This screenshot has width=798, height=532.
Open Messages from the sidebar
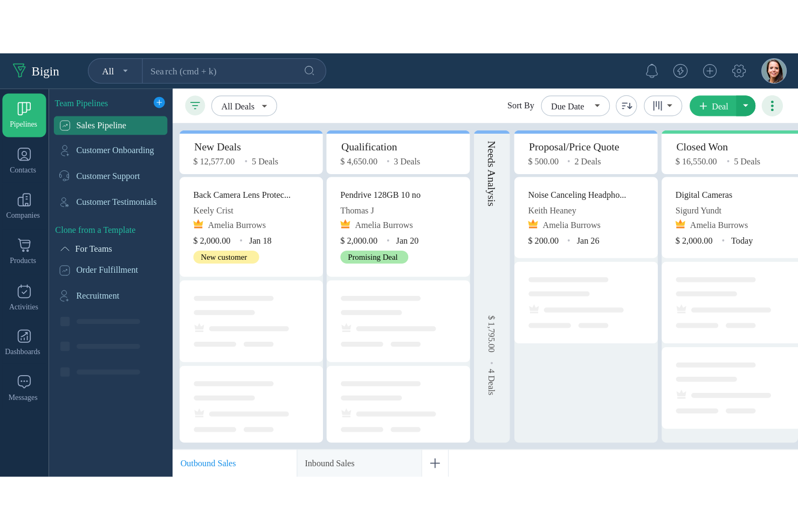[24, 387]
